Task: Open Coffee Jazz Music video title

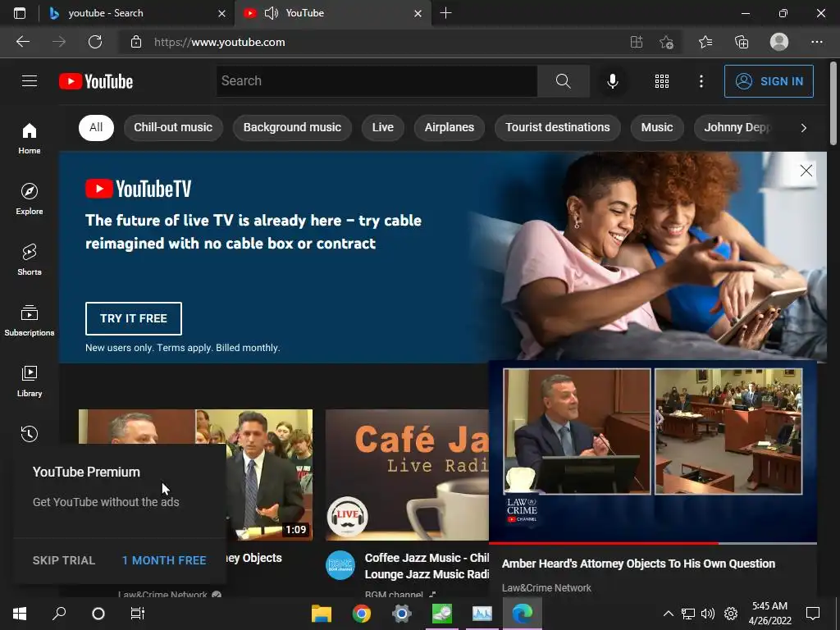Action: click(x=427, y=566)
